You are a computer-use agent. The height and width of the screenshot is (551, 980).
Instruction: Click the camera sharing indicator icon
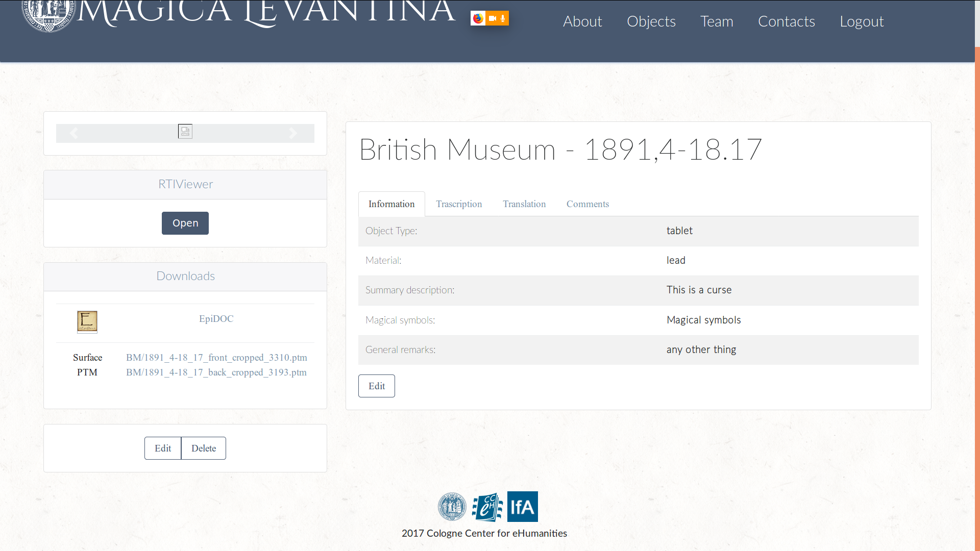492,18
